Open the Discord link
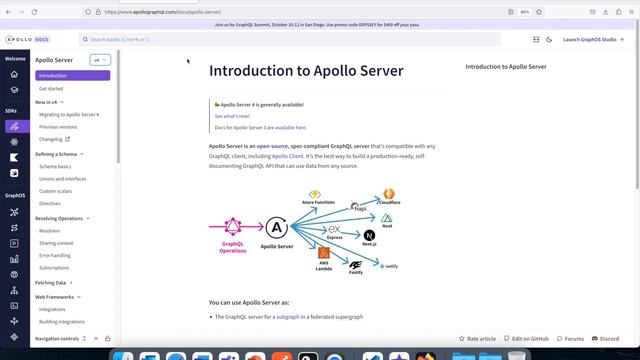640x360 pixels. click(605, 339)
